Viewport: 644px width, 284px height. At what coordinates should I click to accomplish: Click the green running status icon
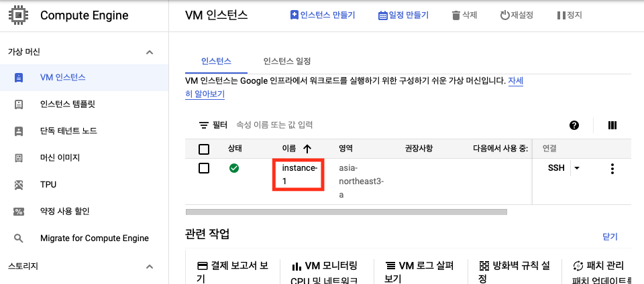pyautogui.click(x=234, y=168)
